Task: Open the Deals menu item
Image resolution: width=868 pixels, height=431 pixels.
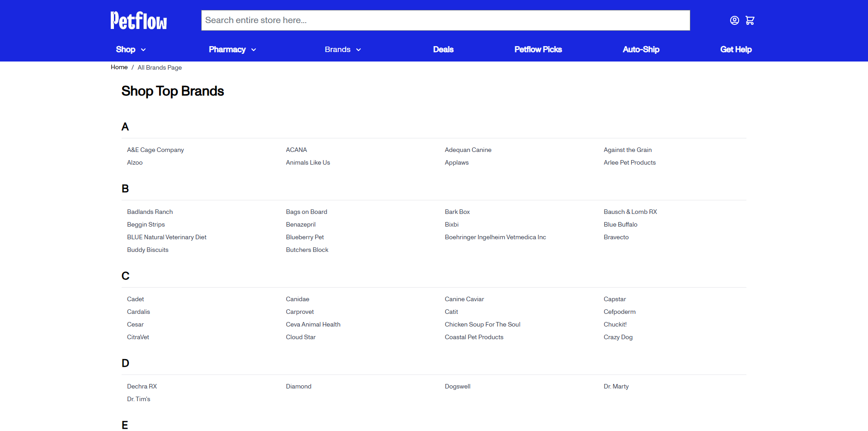Action: (443, 50)
